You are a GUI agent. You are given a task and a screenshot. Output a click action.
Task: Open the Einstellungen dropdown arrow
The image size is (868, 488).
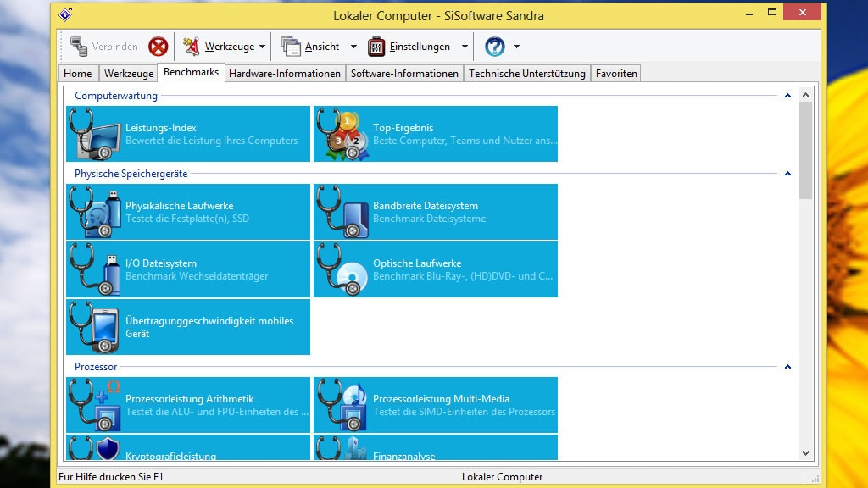tap(465, 47)
